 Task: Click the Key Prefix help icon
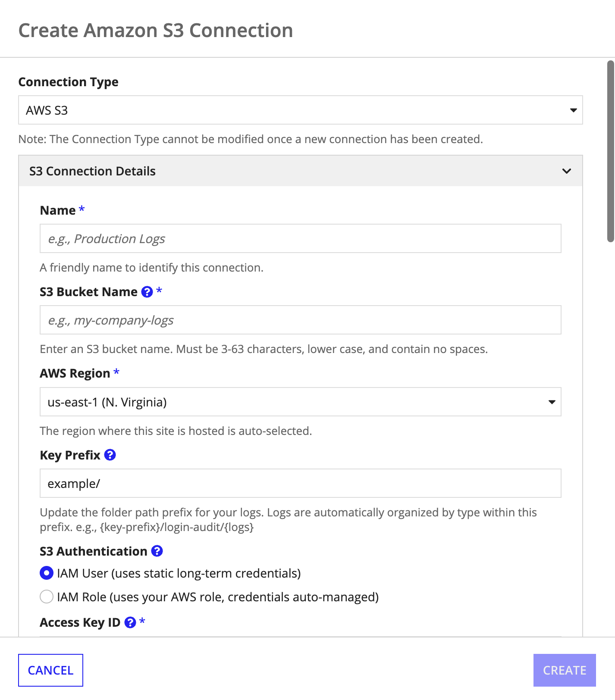click(110, 455)
